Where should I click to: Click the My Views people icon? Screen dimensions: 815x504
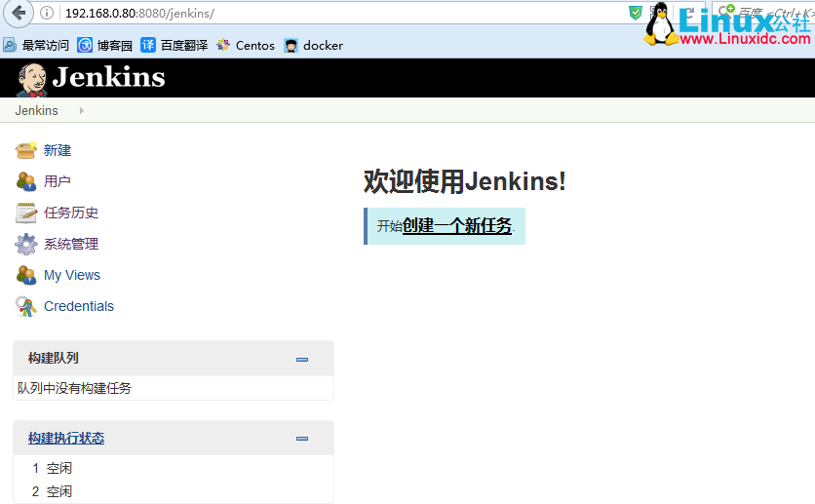click(x=26, y=275)
